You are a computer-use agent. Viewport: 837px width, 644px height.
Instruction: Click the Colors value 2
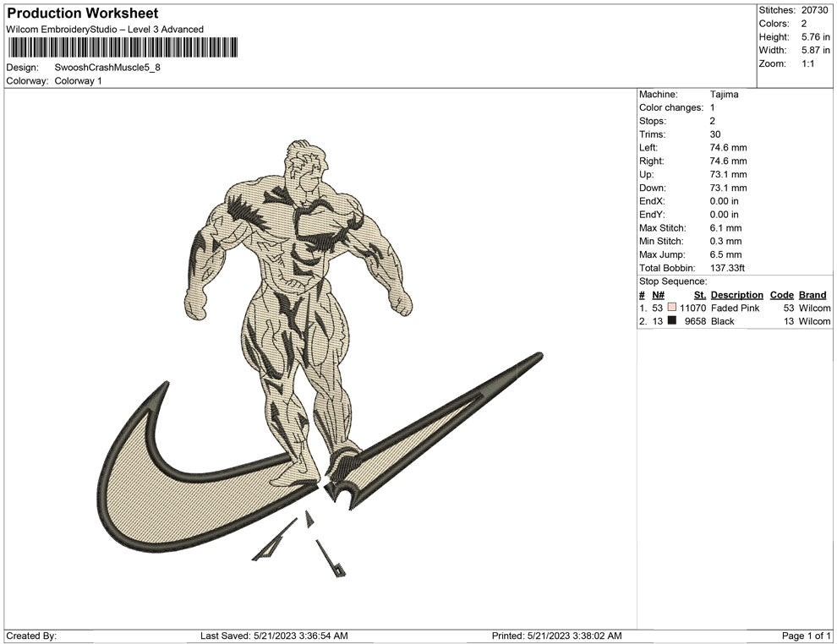[x=804, y=24]
